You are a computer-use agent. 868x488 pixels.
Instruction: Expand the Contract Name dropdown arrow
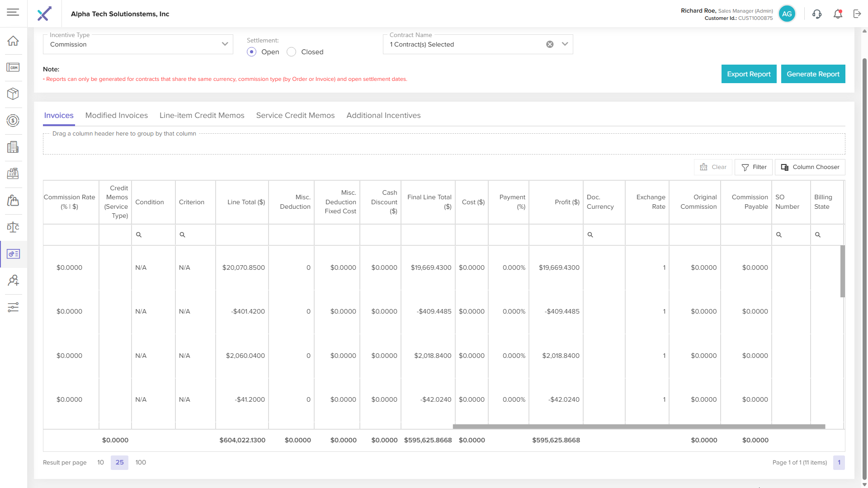565,44
